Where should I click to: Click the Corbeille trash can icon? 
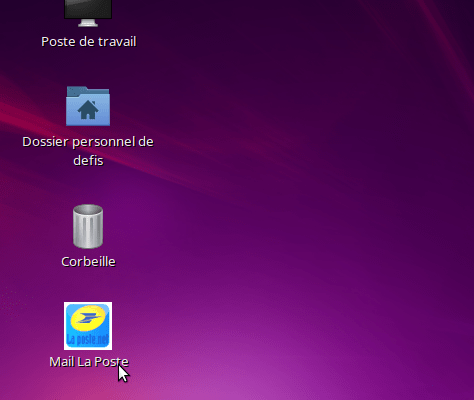tap(88, 226)
